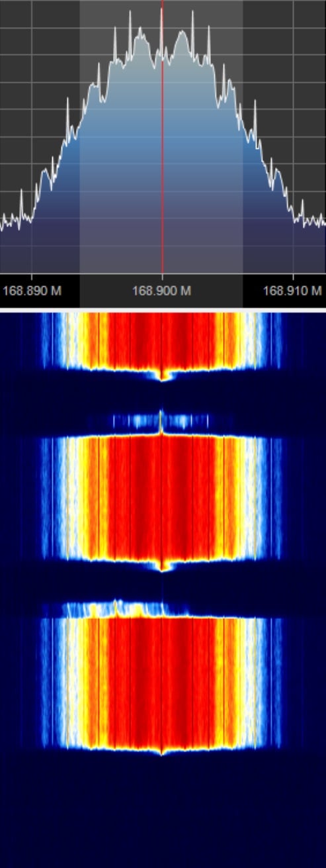Click left edge of gray filter bandwidth region
Viewport: 326px width, 868px height.
point(80,136)
